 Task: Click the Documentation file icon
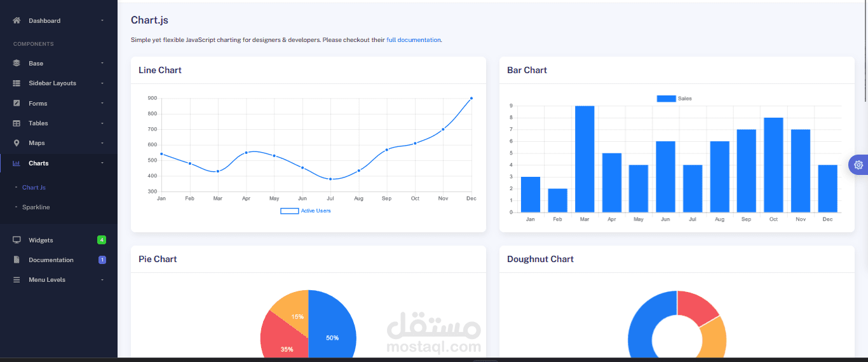click(x=17, y=260)
